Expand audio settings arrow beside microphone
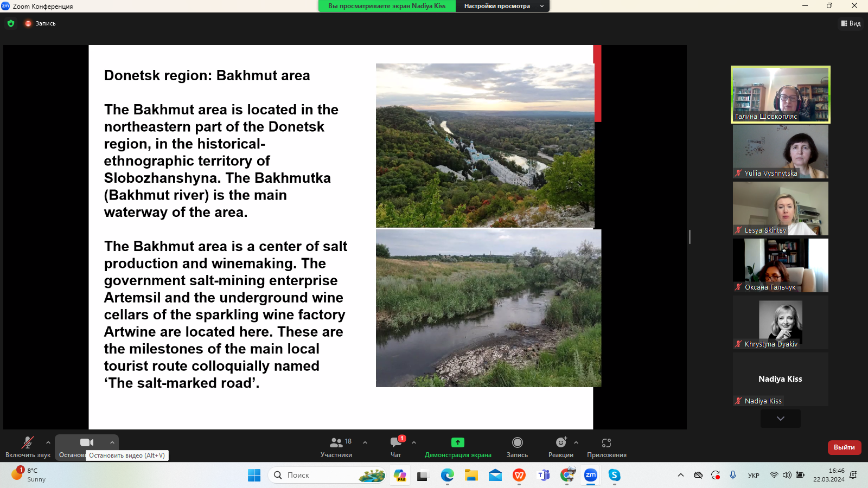The height and width of the screenshot is (488, 868). click(48, 442)
